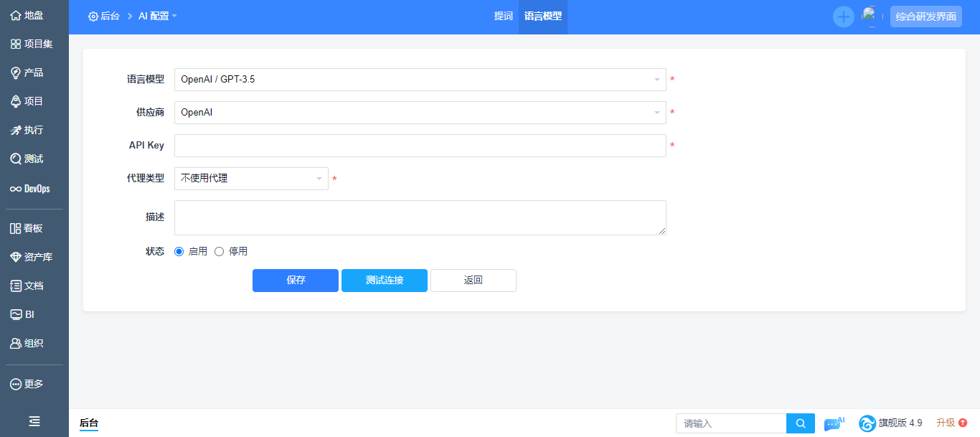Click the blue plus quick-create icon
Viewport: 980px width, 437px height.
(x=844, y=17)
